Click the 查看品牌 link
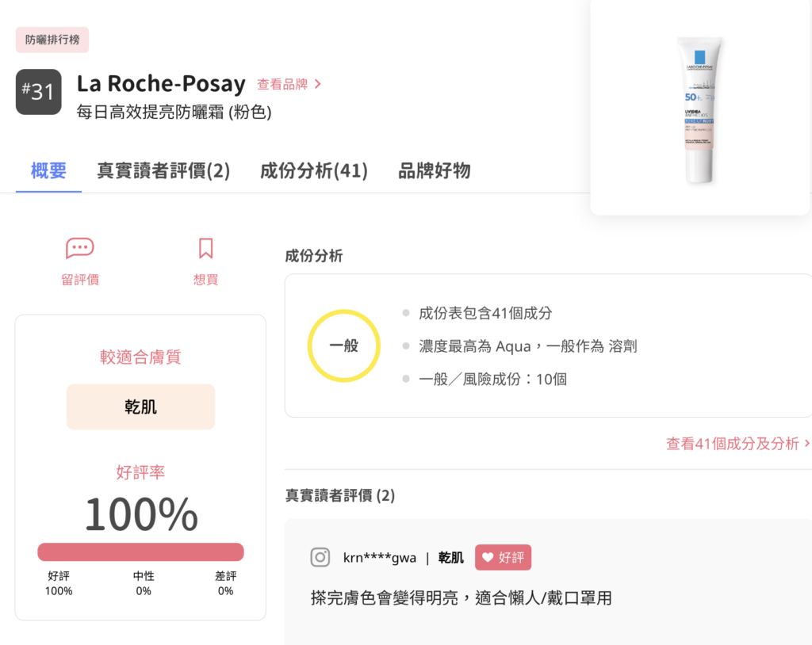Screen dimensions: 812x645 284,83
